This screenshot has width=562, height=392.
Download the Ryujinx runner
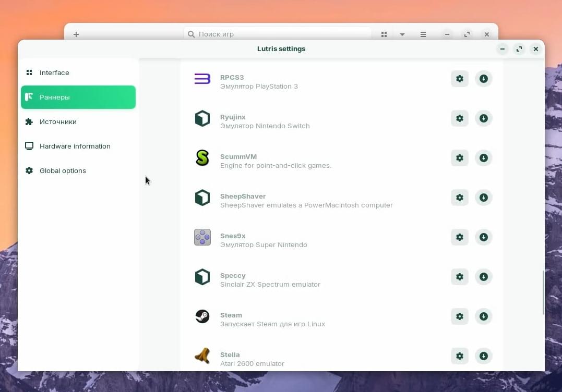[484, 118]
